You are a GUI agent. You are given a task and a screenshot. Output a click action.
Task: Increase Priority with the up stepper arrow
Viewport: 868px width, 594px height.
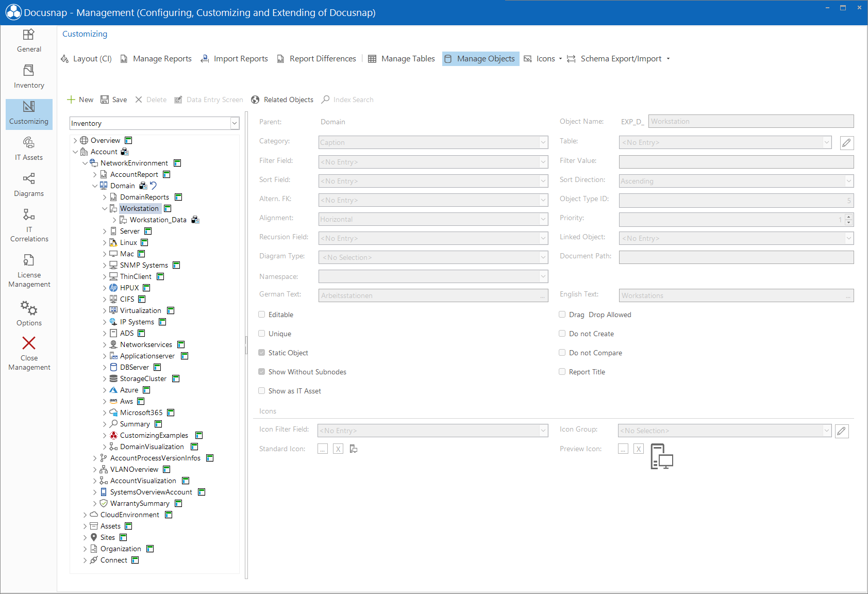coord(849,216)
